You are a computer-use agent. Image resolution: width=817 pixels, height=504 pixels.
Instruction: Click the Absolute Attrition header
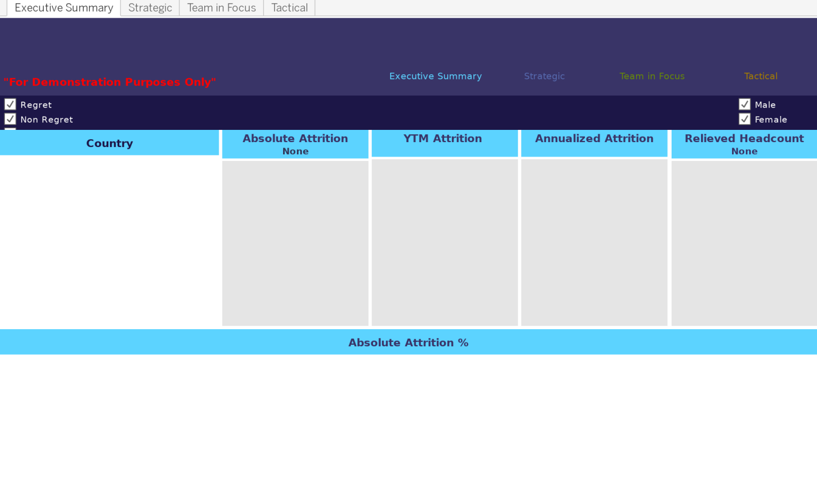coord(295,144)
